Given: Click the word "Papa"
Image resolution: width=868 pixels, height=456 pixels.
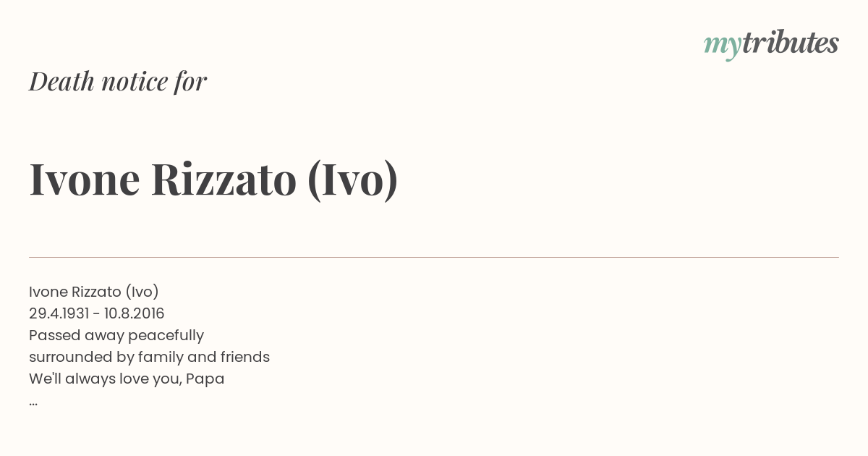Looking at the screenshot, I should pos(205,379).
